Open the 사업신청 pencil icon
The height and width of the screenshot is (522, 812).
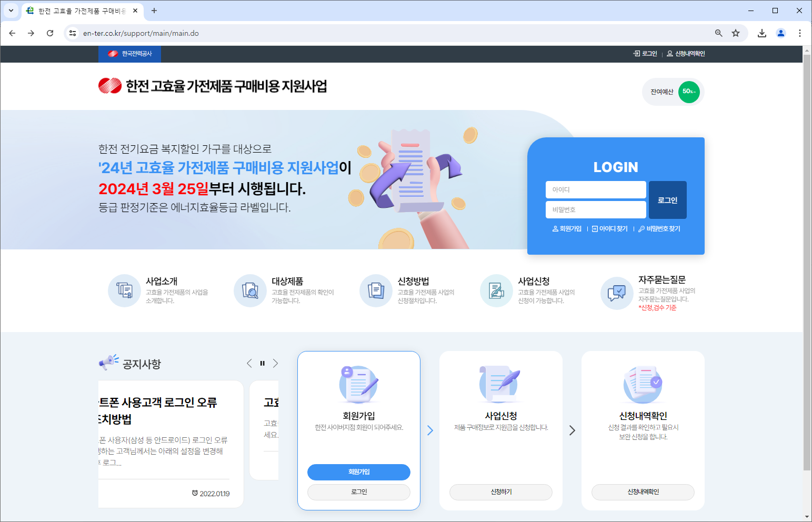(496, 290)
